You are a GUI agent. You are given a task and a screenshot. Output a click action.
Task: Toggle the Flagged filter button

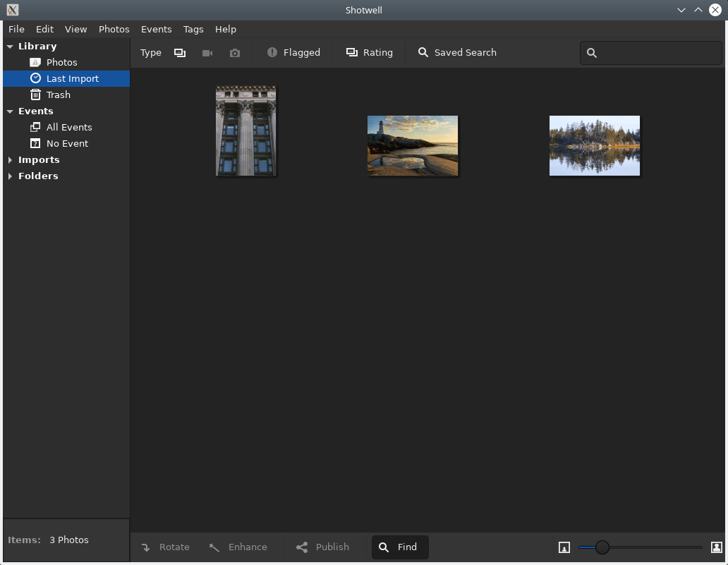293,52
